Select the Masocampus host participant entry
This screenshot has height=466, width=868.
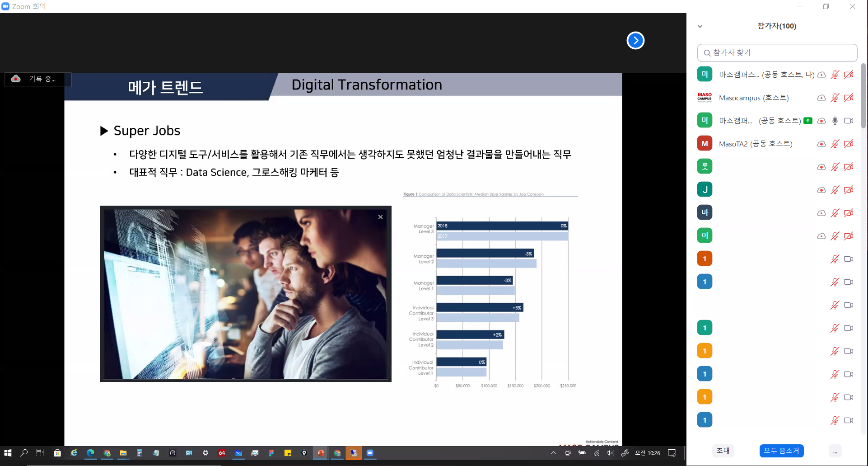[x=753, y=98]
